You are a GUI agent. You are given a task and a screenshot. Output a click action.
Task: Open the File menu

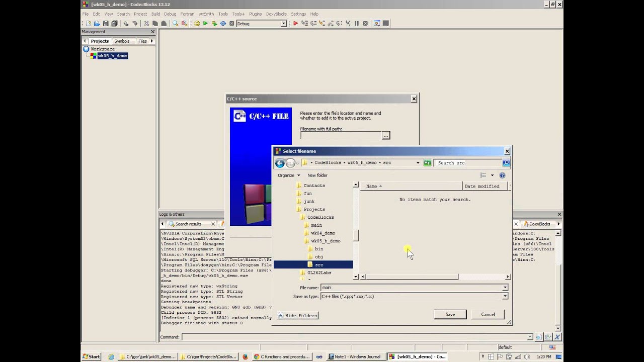point(86,14)
